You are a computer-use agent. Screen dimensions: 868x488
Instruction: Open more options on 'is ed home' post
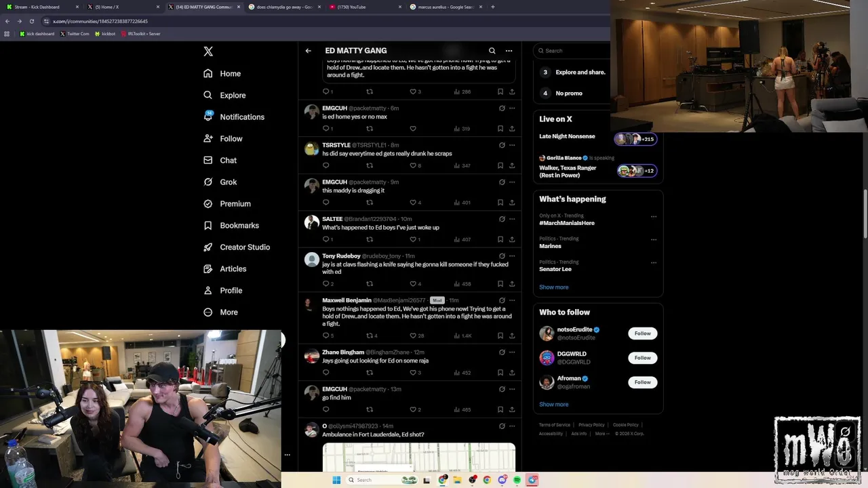pos(512,108)
